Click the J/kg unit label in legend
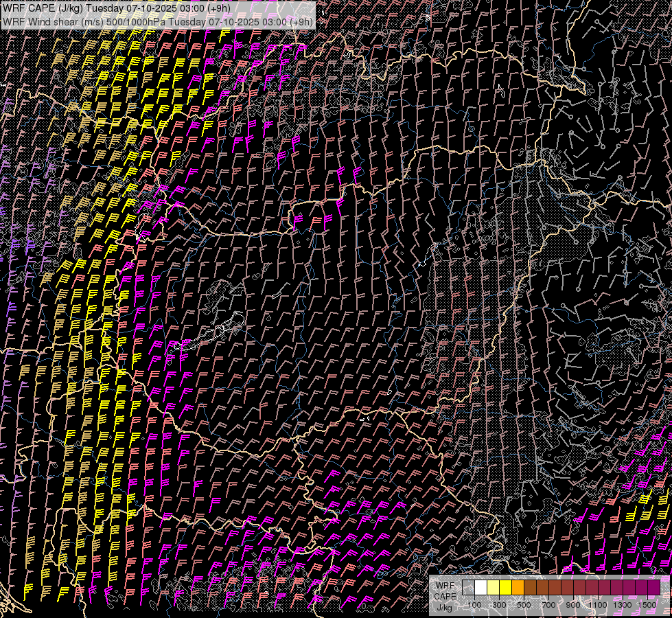The height and width of the screenshot is (618, 672). (x=445, y=608)
